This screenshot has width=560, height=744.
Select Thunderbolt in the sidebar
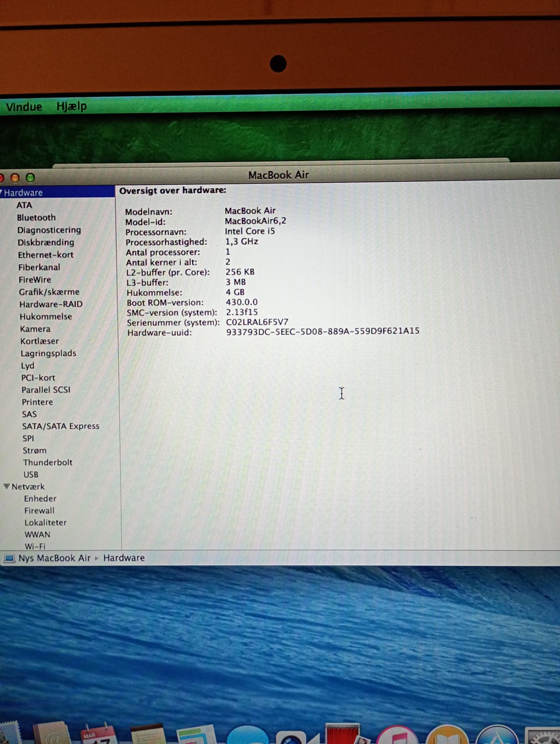48,462
